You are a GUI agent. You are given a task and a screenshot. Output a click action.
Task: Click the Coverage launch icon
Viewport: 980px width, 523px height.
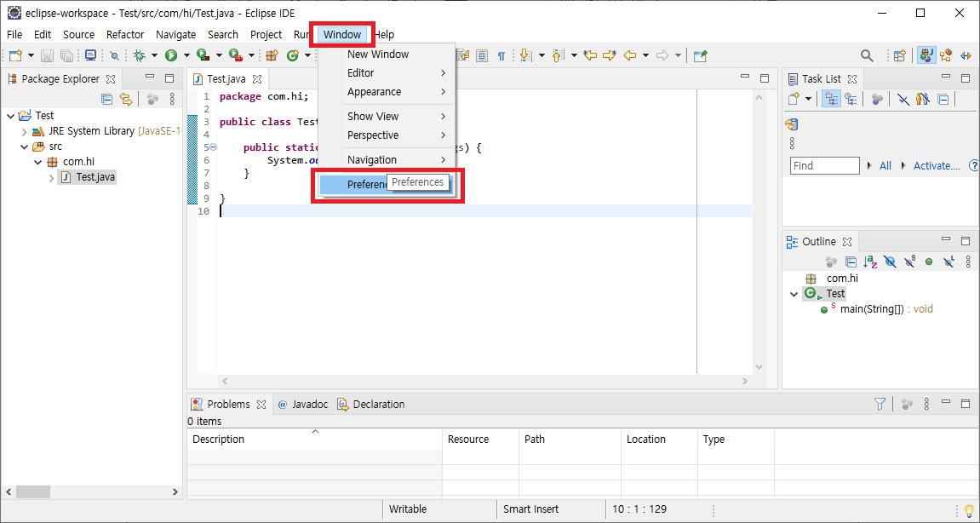pos(203,55)
